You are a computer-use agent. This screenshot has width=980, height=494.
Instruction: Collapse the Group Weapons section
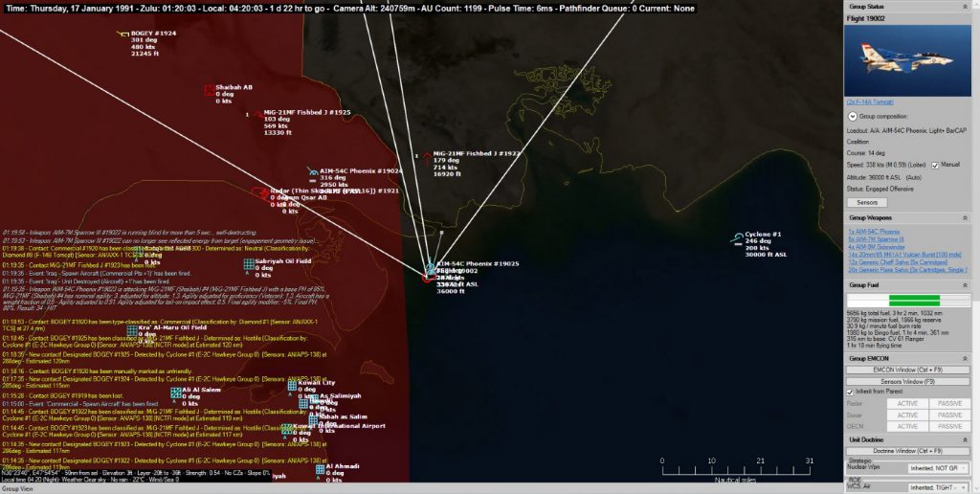pos(965,218)
